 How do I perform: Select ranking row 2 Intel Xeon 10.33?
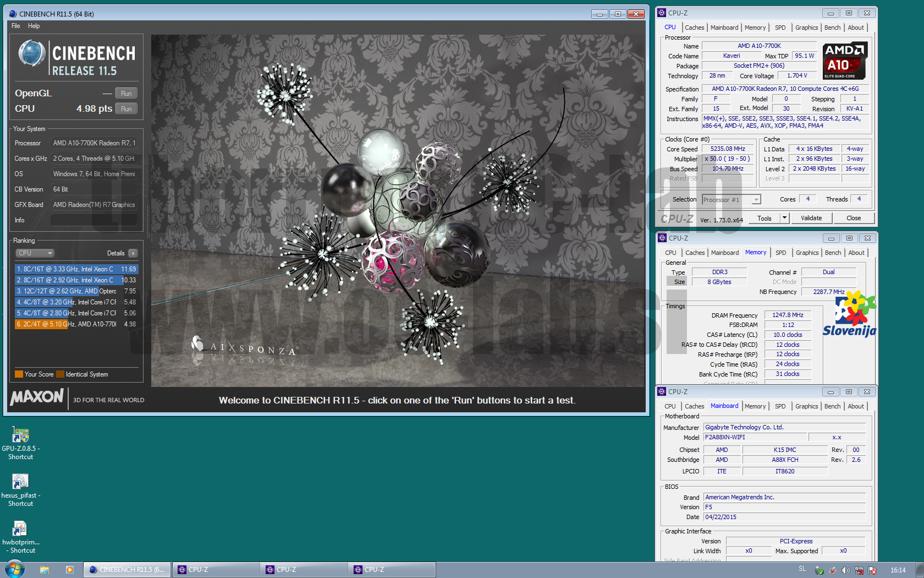(x=76, y=280)
